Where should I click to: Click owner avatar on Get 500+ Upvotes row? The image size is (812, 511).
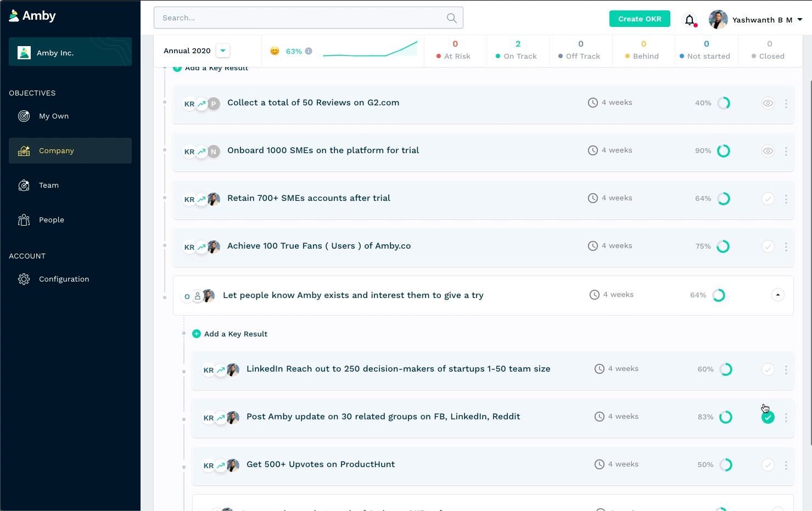pos(233,465)
